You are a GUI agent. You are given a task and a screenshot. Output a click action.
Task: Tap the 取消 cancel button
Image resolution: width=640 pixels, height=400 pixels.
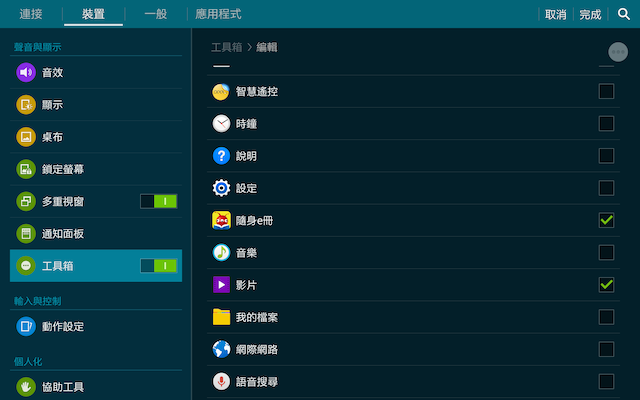556,15
